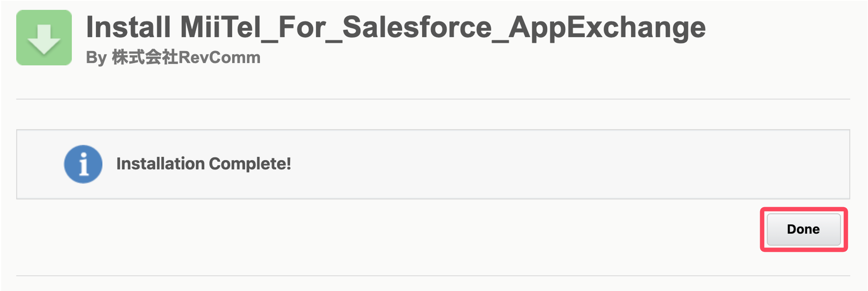
Task: Click the MiiTel portion of package title
Action: (x=221, y=27)
